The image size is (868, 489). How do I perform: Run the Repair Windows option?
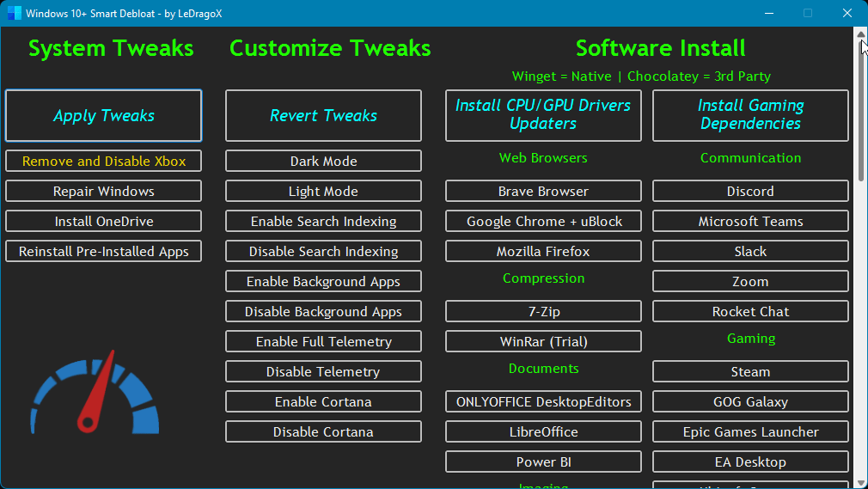pos(103,191)
